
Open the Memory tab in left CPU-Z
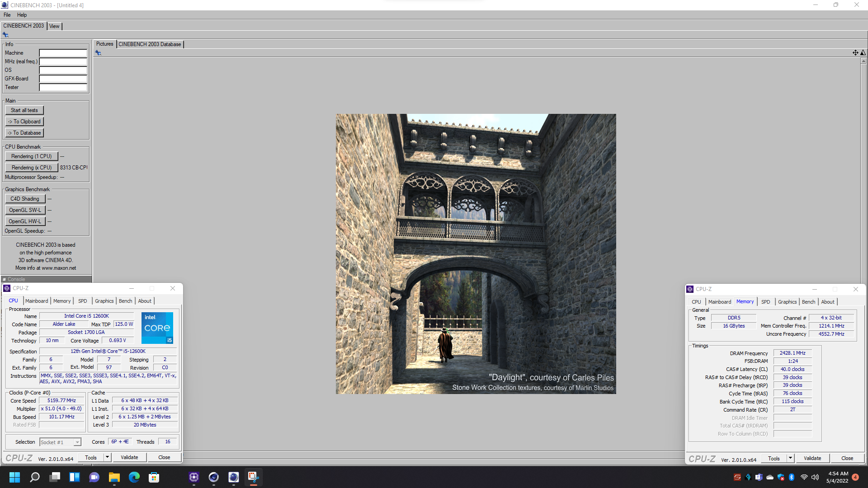(62, 301)
